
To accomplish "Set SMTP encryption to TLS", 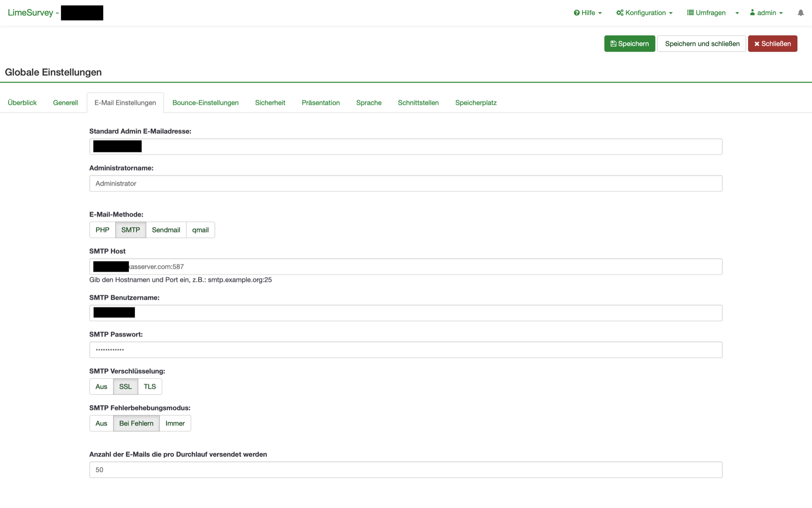I will tap(149, 387).
